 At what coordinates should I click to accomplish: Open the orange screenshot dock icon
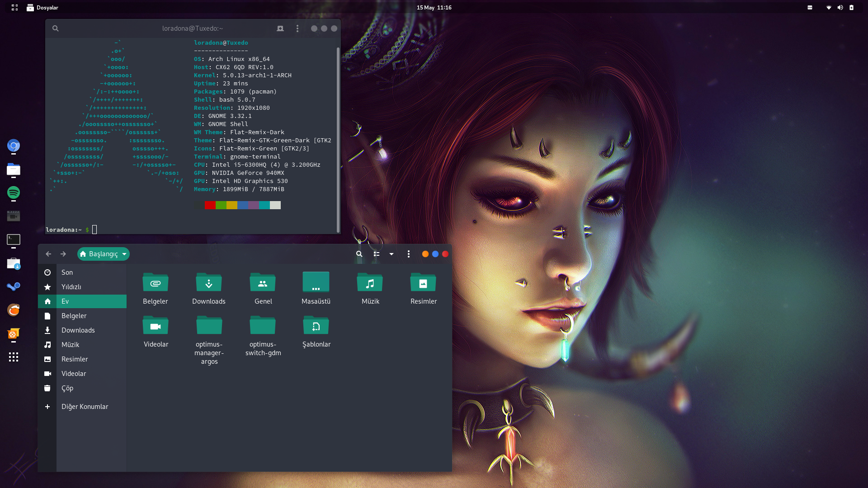click(x=14, y=334)
